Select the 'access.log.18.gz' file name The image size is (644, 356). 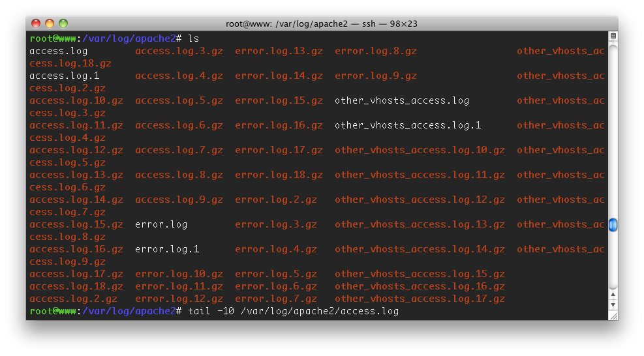[x=76, y=286]
